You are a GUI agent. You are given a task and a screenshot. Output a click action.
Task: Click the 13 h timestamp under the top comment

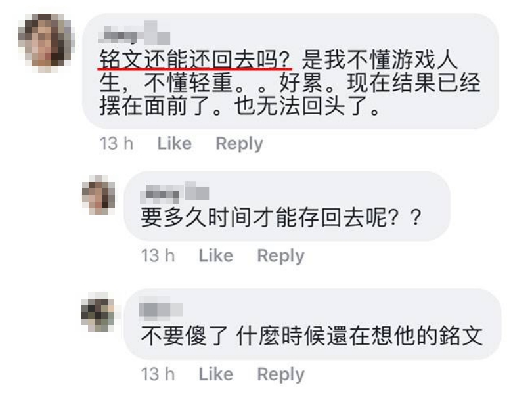(116, 143)
